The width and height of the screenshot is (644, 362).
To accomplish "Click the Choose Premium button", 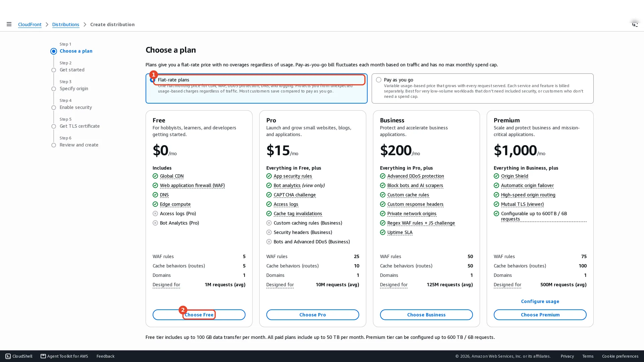I will pyautogui.click(x=540, y=315).
